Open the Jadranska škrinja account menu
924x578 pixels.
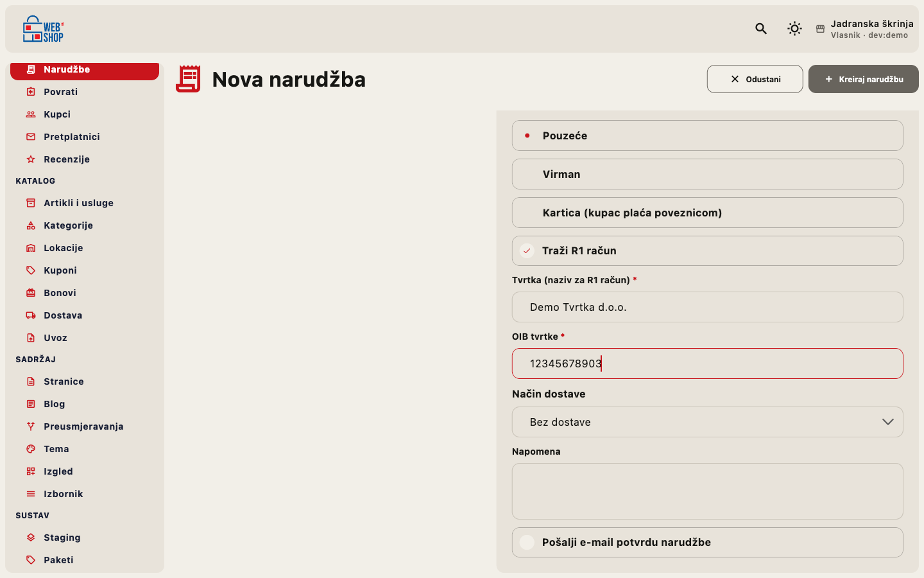click(x=864, y=29)
